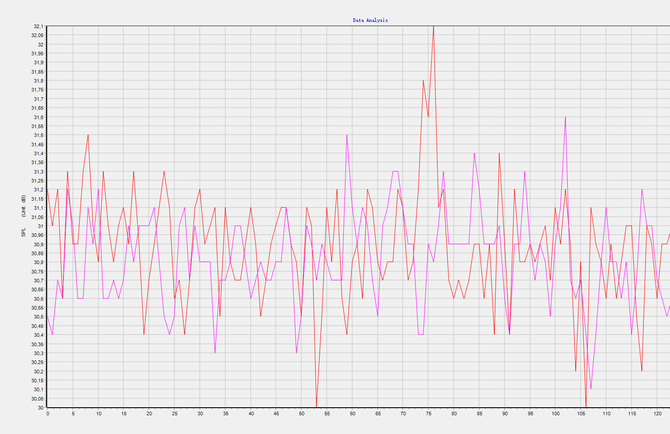Click the y-axis value "32,1"
Image resolution: width=670 pixels, height=434 pixels.
coord(38,26)
